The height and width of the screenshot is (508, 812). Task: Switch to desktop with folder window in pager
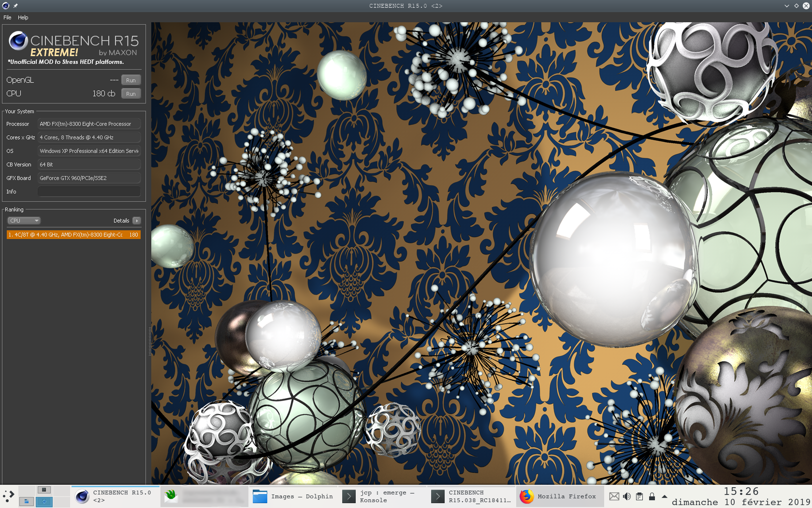27,502
